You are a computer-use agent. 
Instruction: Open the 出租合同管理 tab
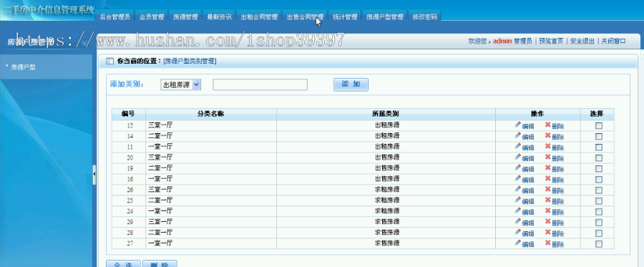tap(259, 17)
